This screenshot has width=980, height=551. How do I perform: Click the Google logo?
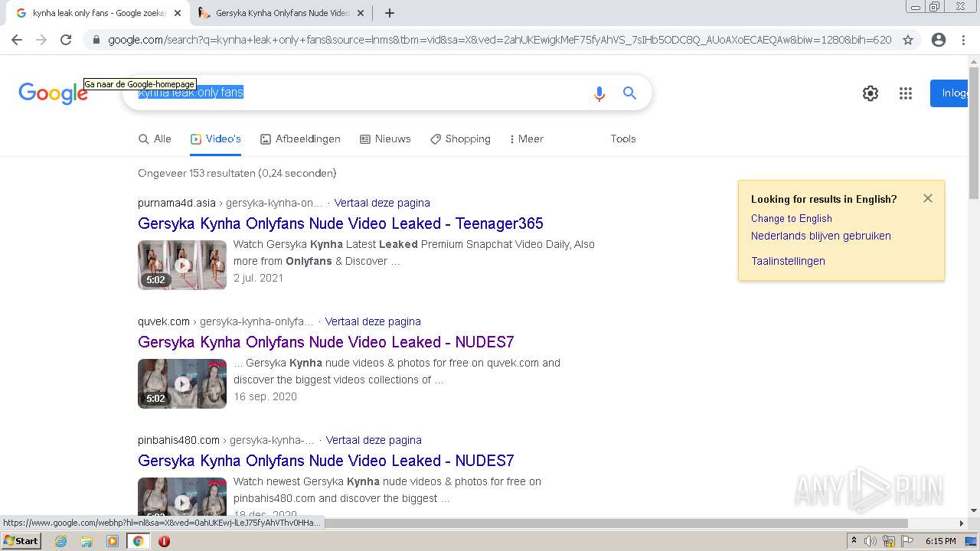53,93
